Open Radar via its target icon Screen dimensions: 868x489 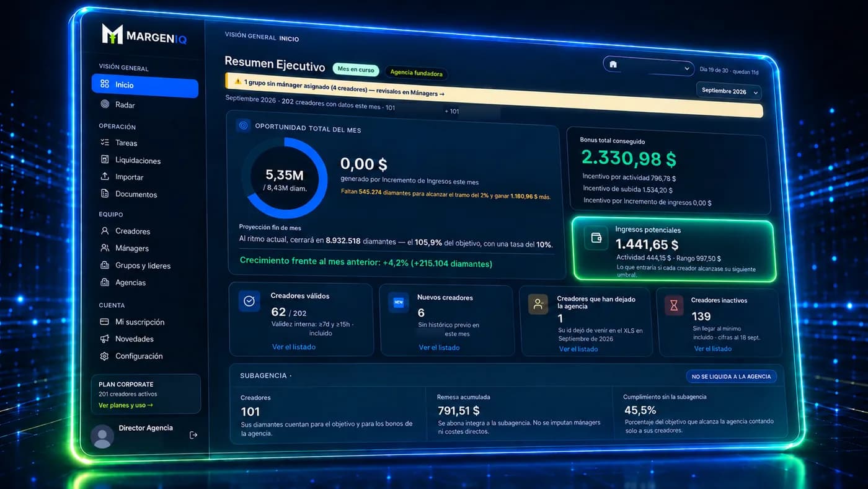pos(105,104)
